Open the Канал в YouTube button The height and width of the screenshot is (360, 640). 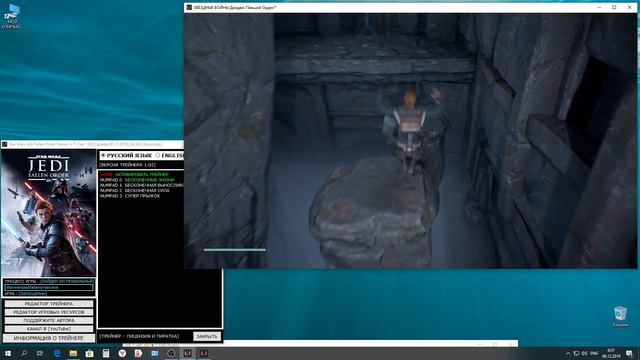tap(49, 329)
